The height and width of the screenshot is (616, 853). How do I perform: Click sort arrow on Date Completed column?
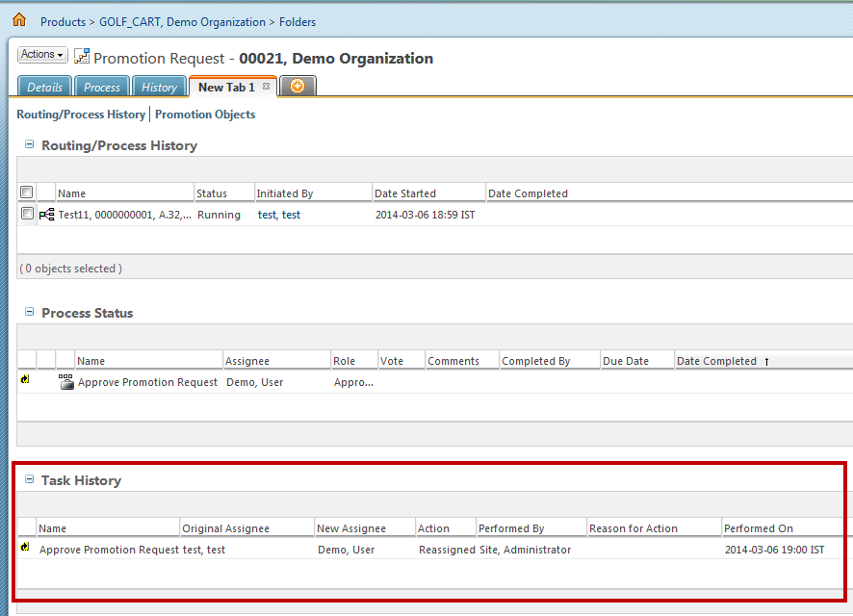(767, 362)
